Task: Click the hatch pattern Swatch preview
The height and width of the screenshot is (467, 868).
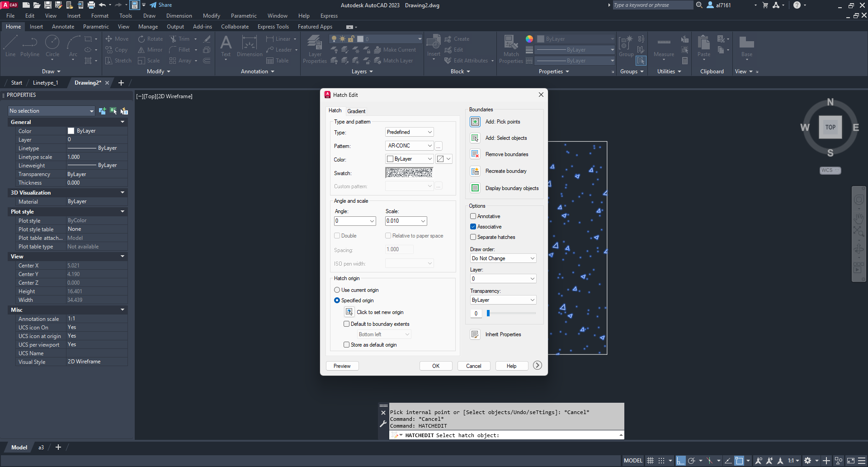Action: point(409,173)
